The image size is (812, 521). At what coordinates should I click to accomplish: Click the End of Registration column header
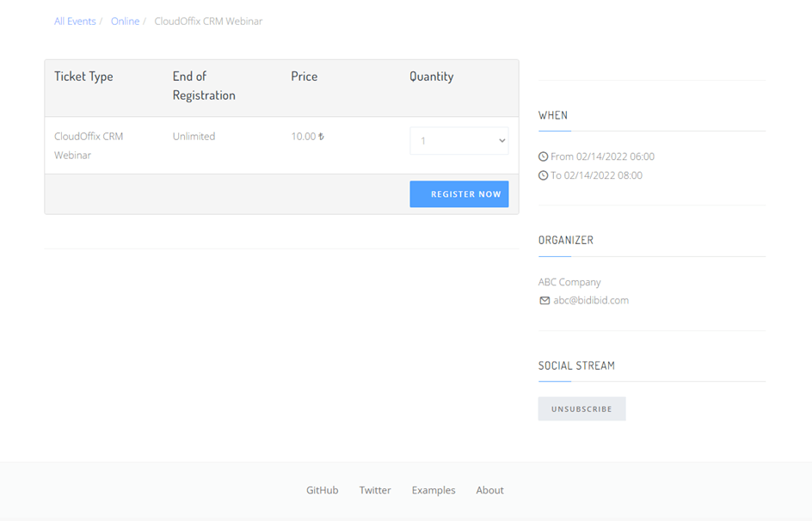click(x=204, y=86)
